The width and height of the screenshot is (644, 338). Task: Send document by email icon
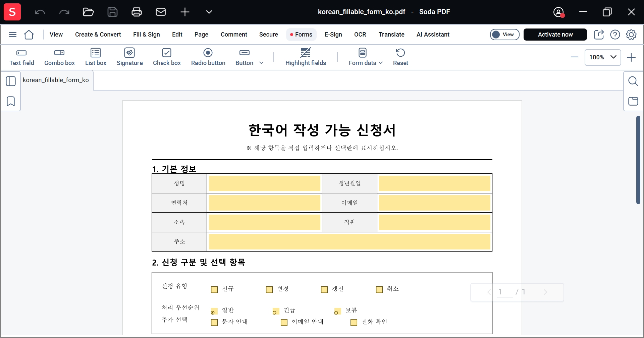pos(161,12)
